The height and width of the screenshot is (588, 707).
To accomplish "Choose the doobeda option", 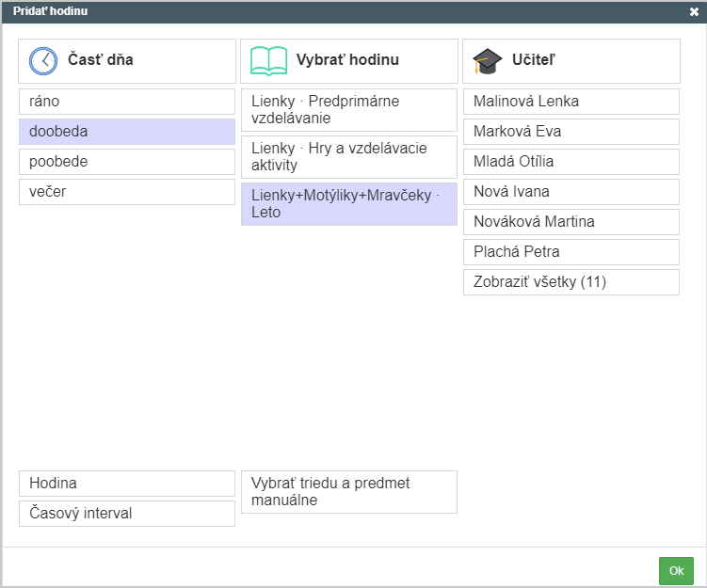I will [x=127, y=132].
